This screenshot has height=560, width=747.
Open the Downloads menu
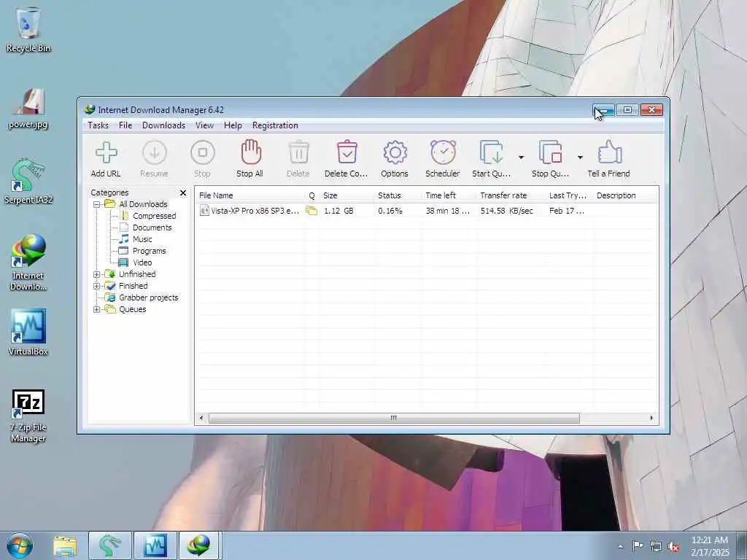click(163, 125)
